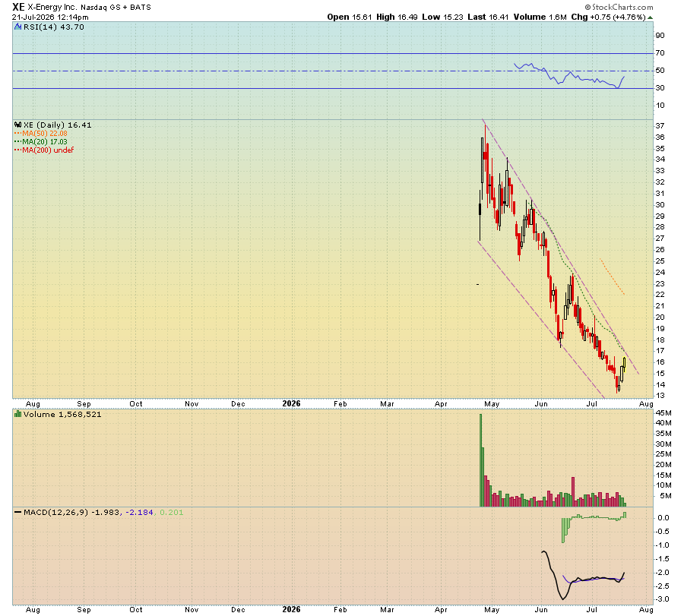Click the 2026 label on price axis

click(x=291, y=403)
